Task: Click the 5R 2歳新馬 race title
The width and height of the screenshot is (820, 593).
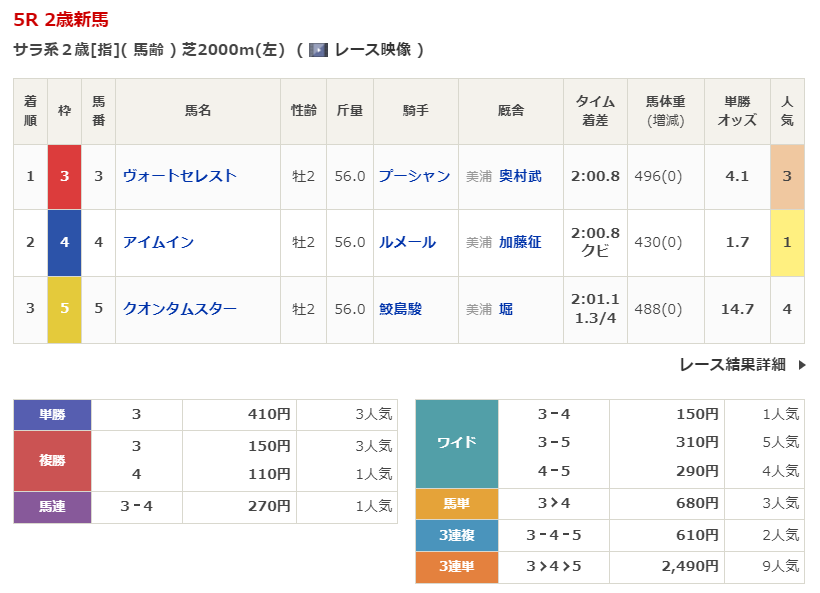Action: coord(61,19)
